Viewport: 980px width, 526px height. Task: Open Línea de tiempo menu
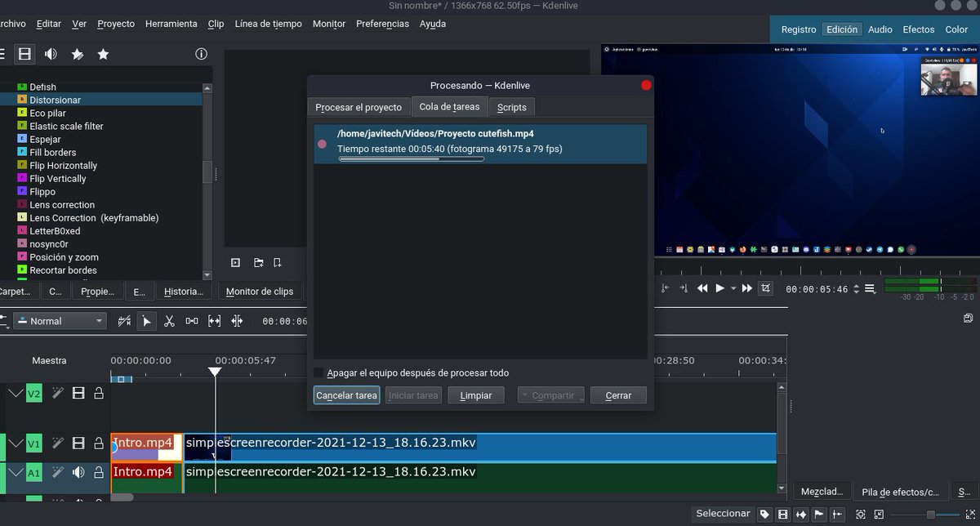click(x=268, y=24)
